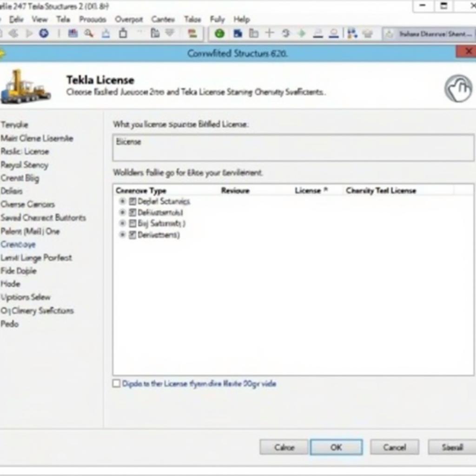The width and height of the screenshot is (476, 476).
Task: Click the grey swirl refresh toolbar icon
Action: [286, 33]
